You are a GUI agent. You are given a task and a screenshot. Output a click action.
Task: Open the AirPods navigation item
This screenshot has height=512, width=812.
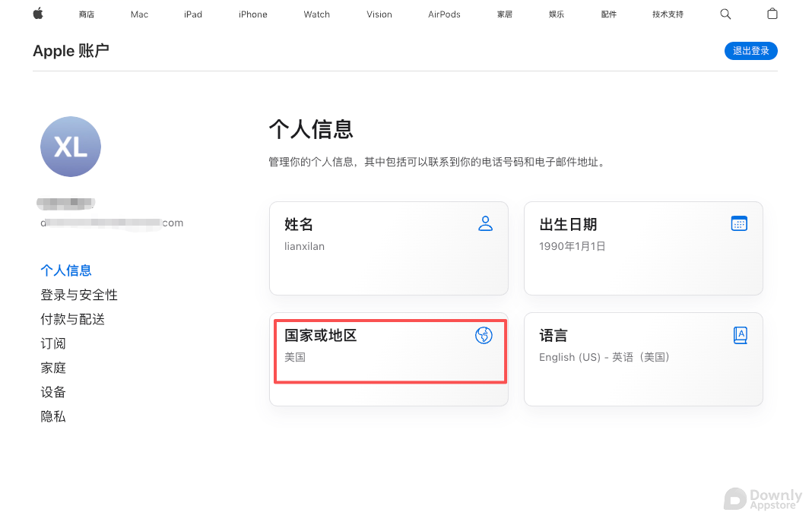pyautogui.click(x=444, y=14)
